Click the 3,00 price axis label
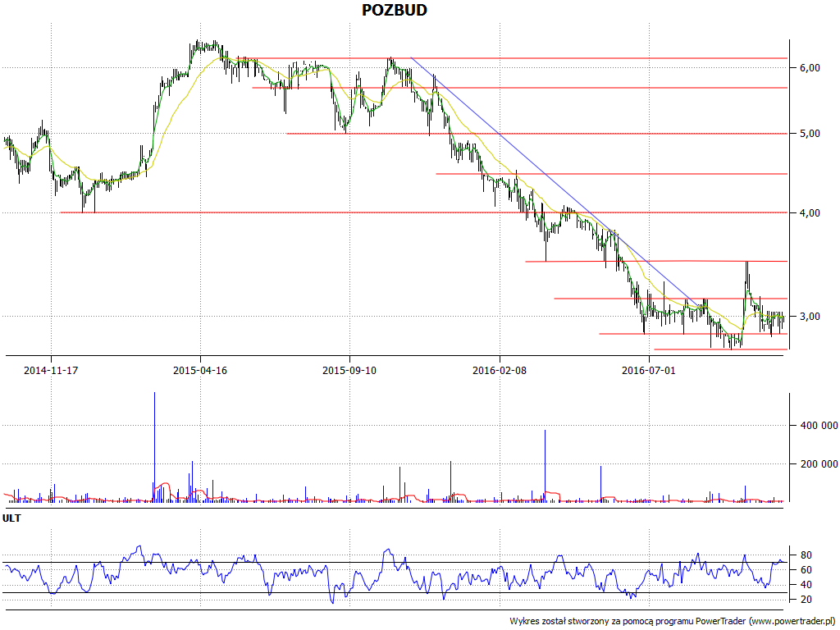This screenshot has width=840, height=630. (810, 316)
